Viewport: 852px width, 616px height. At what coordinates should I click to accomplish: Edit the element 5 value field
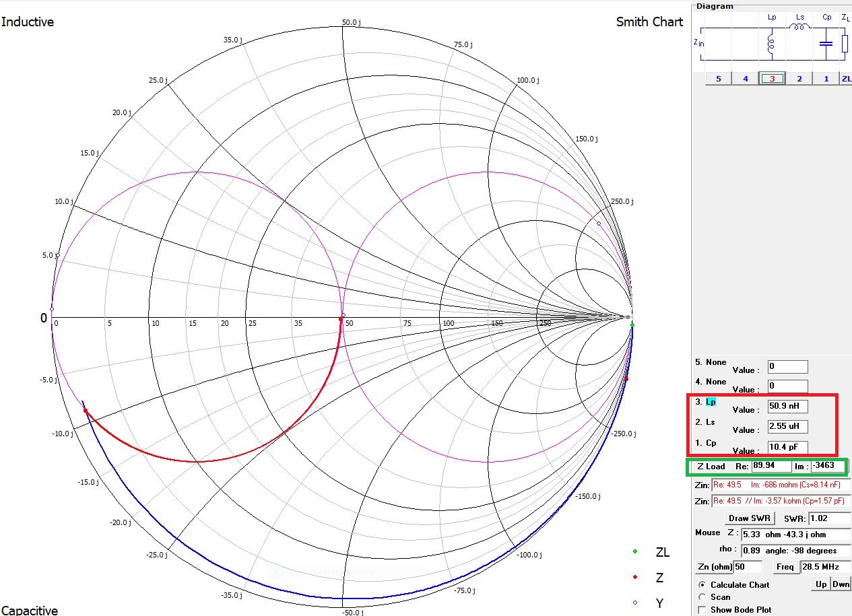click(x=787, y=367)
